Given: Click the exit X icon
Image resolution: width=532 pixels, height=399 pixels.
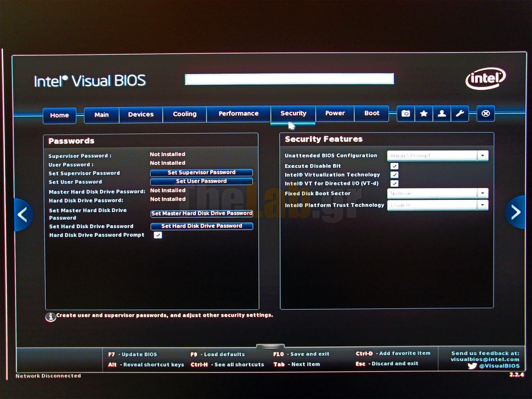Looking at the screenshot, I should coord(485,114).
